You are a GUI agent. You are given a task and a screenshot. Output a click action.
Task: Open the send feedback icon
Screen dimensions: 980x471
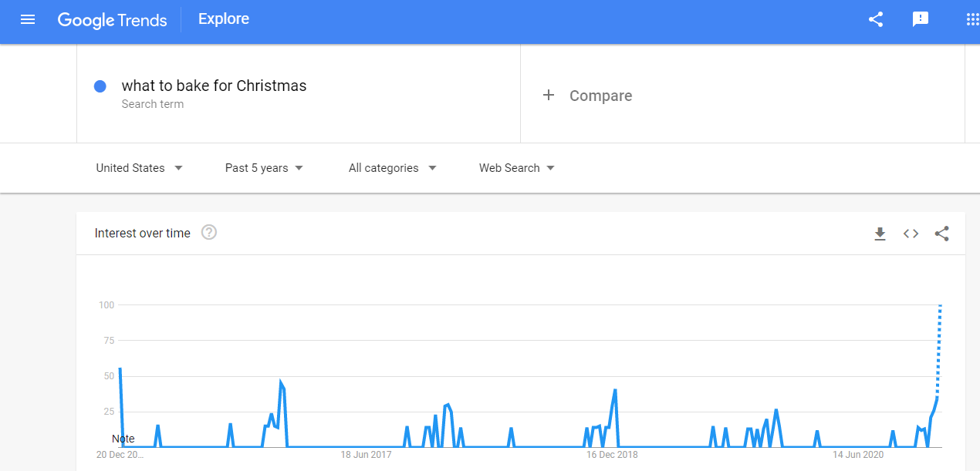pyautogui.click(x=921, y=20)
